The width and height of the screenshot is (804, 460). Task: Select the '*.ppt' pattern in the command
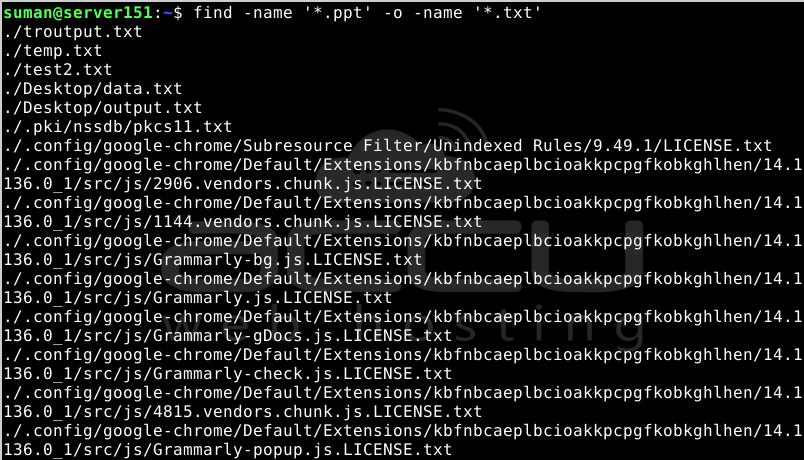[x=338, y=12]
